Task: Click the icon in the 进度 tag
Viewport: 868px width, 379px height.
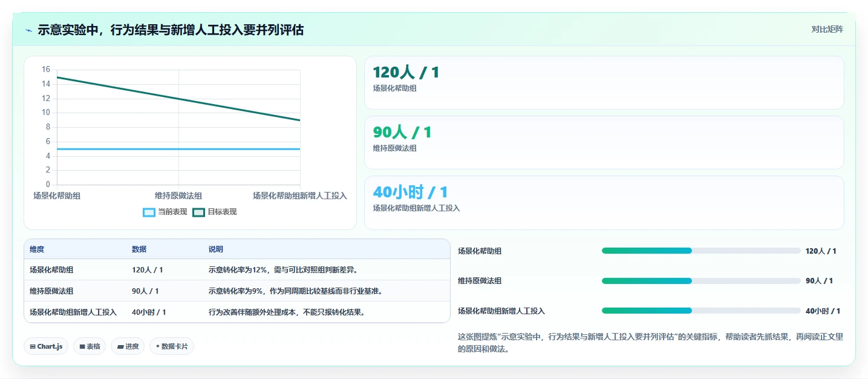Action: point(120,346)
